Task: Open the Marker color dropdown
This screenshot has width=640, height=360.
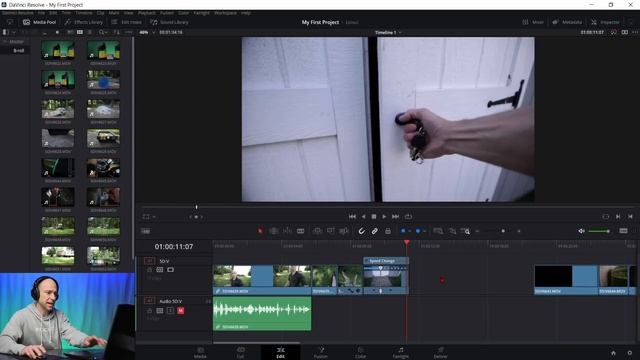Action: coord(424,231)
